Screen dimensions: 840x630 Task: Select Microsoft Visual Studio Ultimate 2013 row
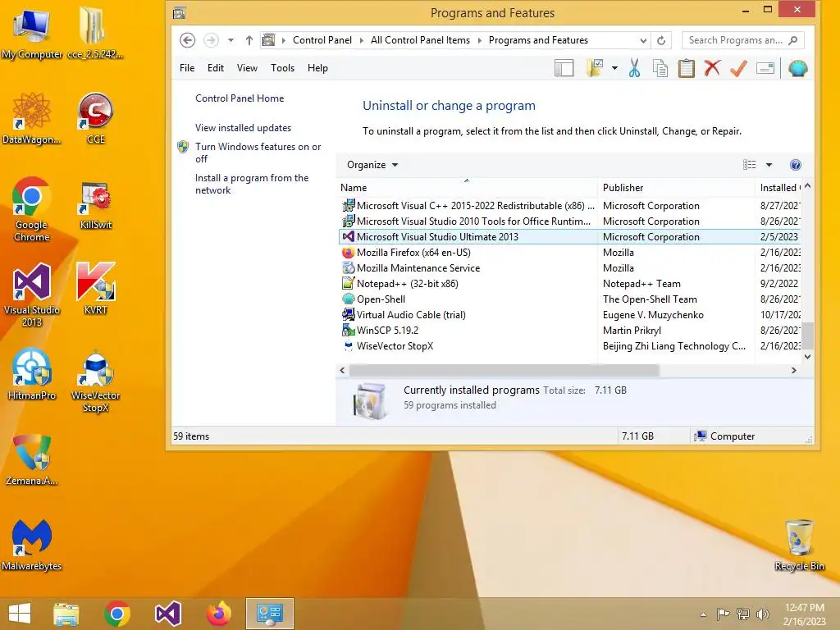570,237
